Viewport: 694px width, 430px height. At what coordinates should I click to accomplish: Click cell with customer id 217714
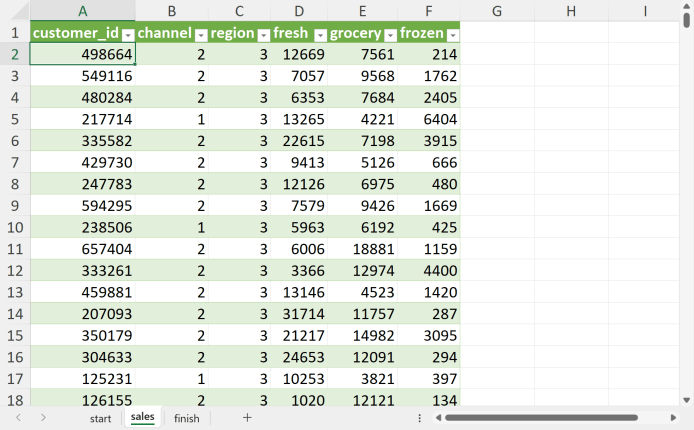pos(83,119)
